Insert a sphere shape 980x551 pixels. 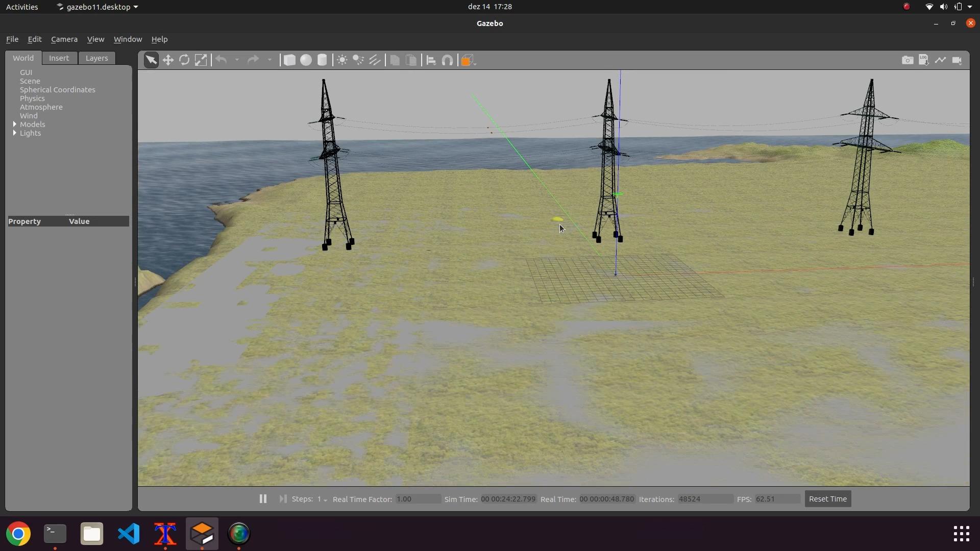306,60
